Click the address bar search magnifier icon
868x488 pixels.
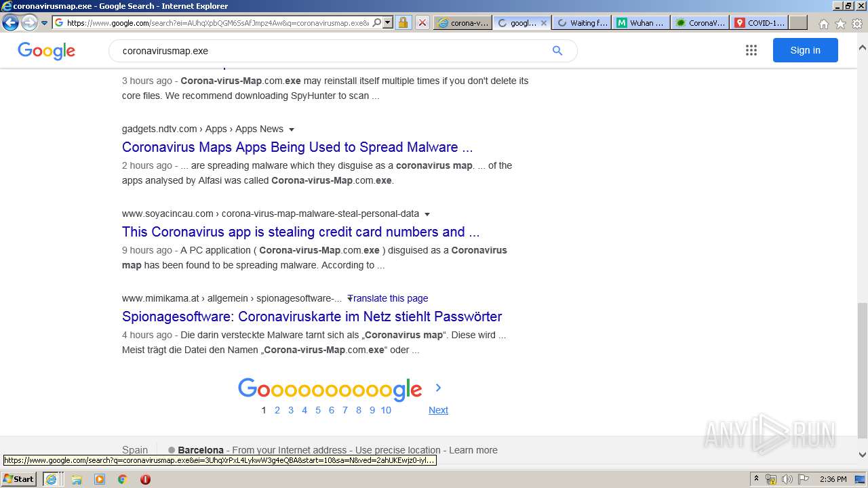click(377, 22)
